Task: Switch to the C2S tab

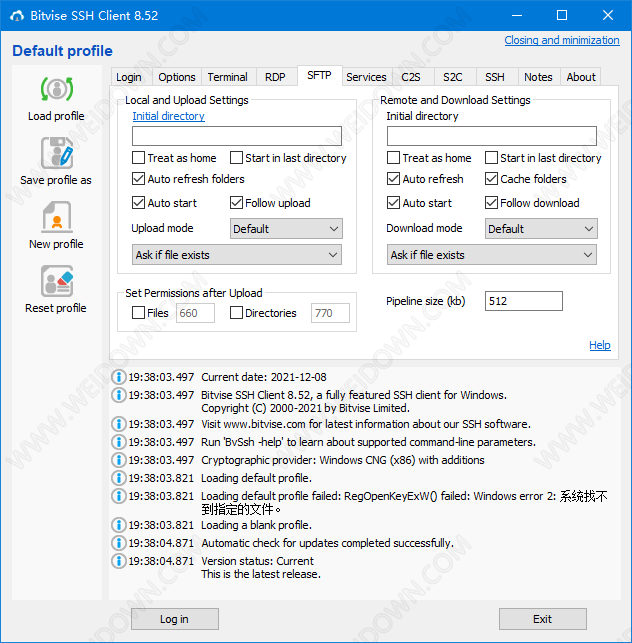Action: pyautogui.click(x=411, y=77)
